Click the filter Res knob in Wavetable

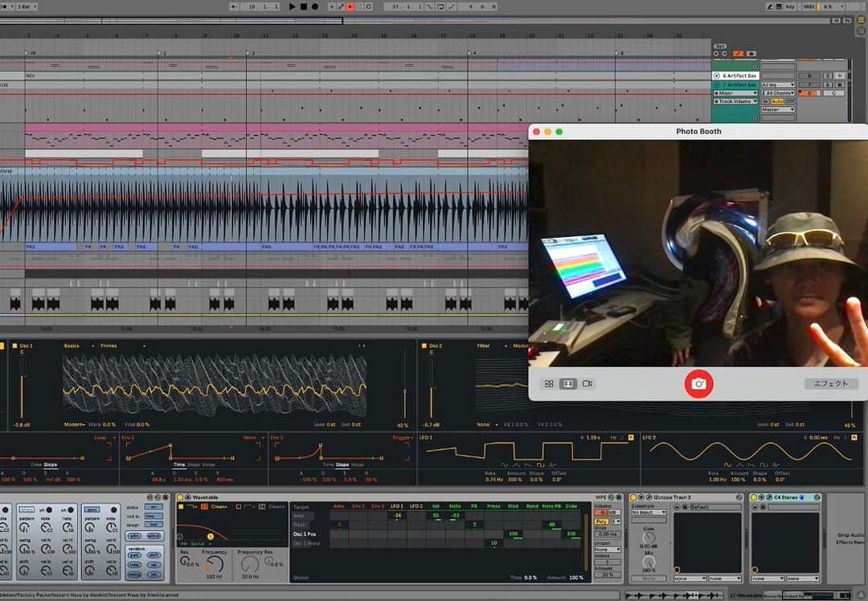click(184, 561)
